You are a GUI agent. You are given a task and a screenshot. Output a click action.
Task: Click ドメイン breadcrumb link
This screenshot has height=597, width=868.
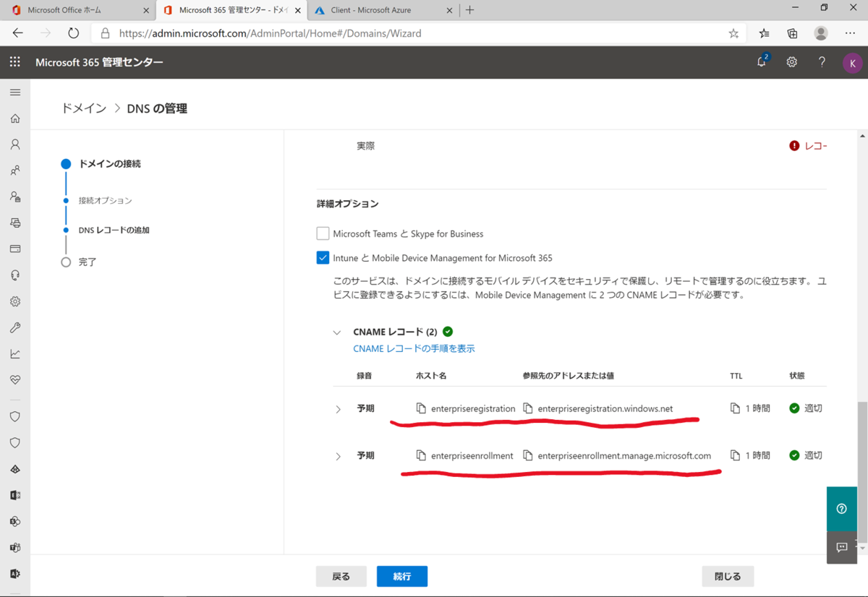84,108
